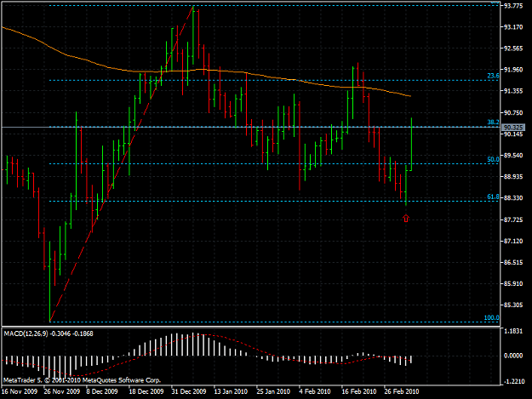Viewport: 532px width, 399px height.
Task: Click the MACD -1.2210 scale value
Action: pos(513,382)
